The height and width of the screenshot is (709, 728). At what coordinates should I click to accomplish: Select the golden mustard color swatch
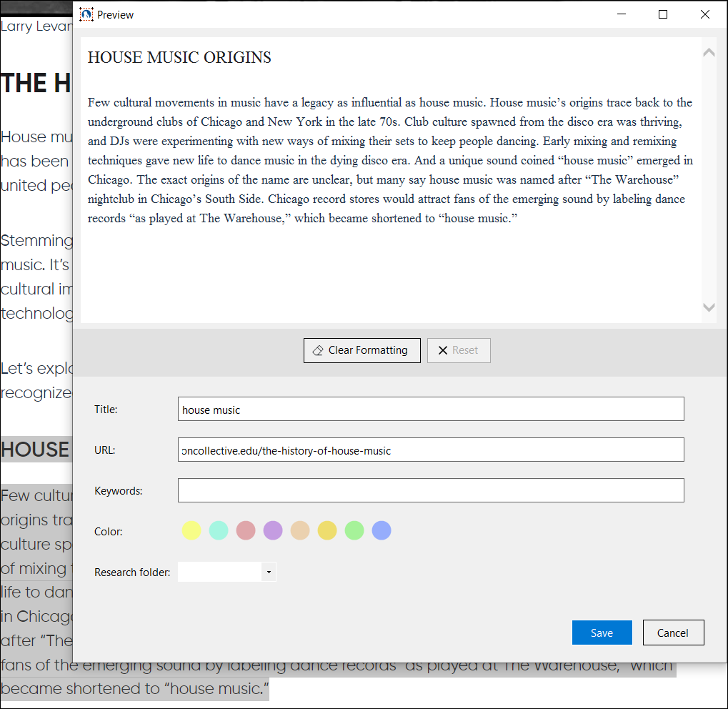(327, 531)
